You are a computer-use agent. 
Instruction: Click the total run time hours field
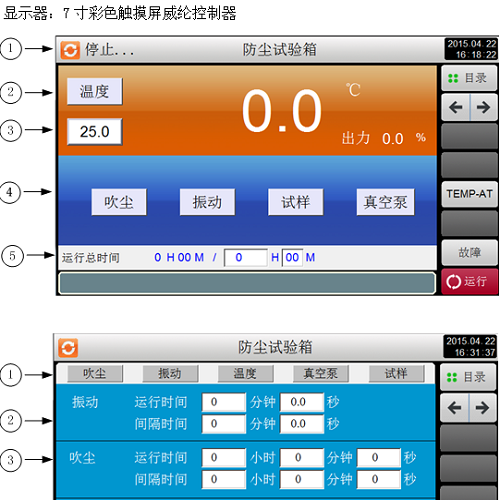[x=246, y=258]
